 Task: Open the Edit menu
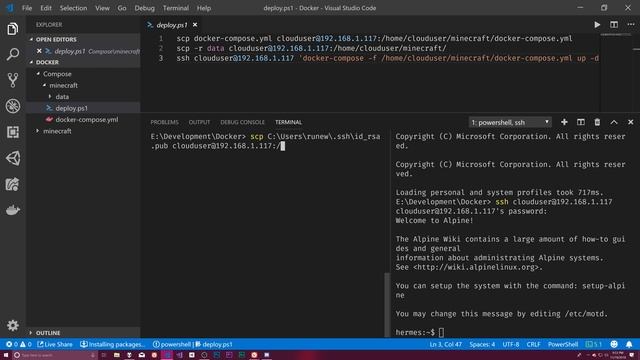pos(46,8)
